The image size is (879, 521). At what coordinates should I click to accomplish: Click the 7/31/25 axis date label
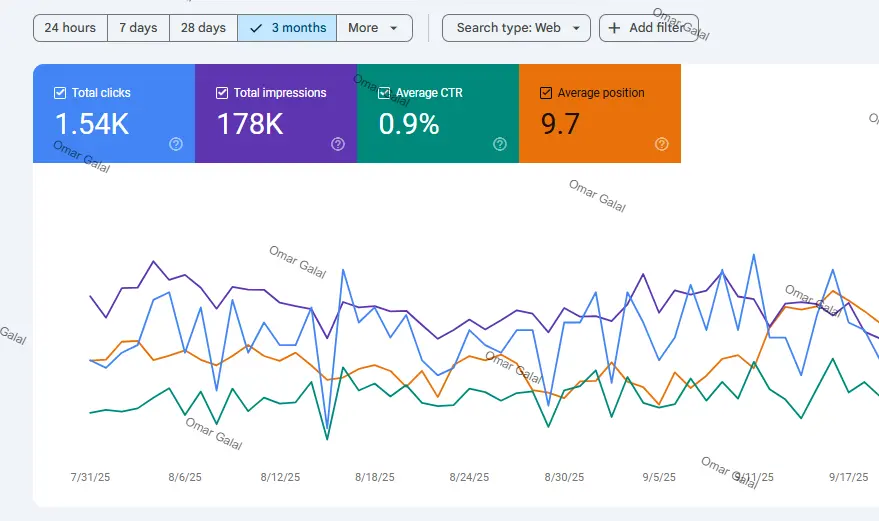tap(90, 477)
